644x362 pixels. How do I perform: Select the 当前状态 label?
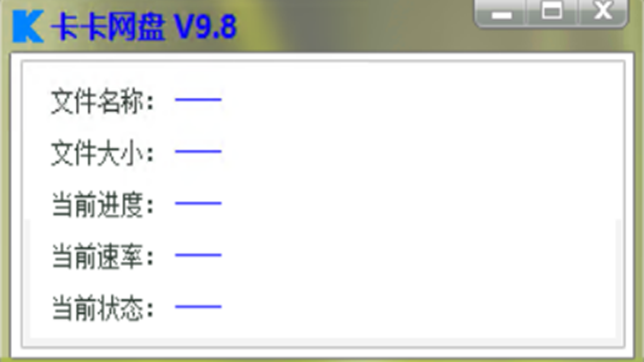(x=103, y=308)
